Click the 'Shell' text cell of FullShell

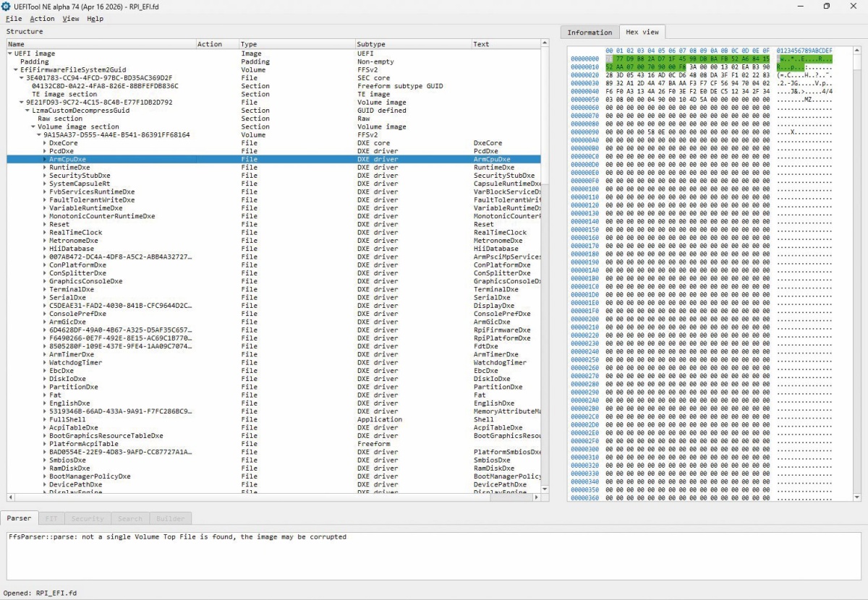(484, 419)
